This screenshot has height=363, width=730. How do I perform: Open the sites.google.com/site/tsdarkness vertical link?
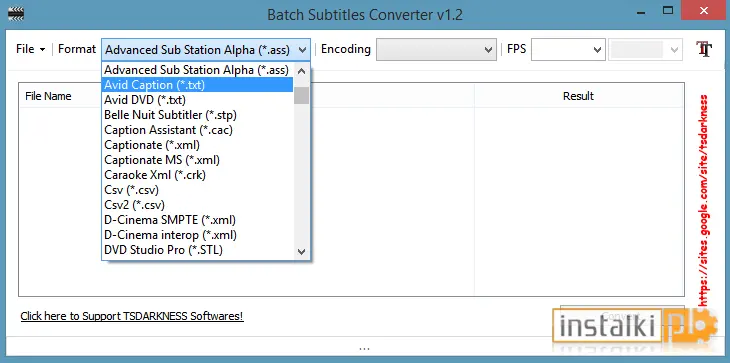click(704, 200)
